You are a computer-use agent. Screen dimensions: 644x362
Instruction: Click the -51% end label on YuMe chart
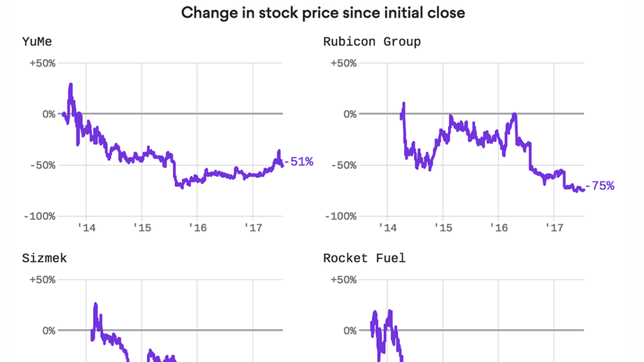299,162
